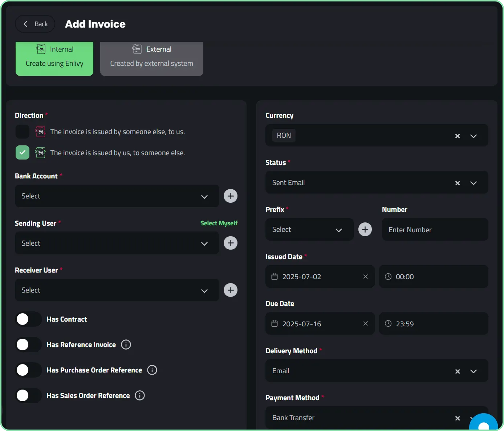The width and height of the screenshot is (504, 431).
Task: Click the incoming invoice direction icon
Action: coord(40,132)
